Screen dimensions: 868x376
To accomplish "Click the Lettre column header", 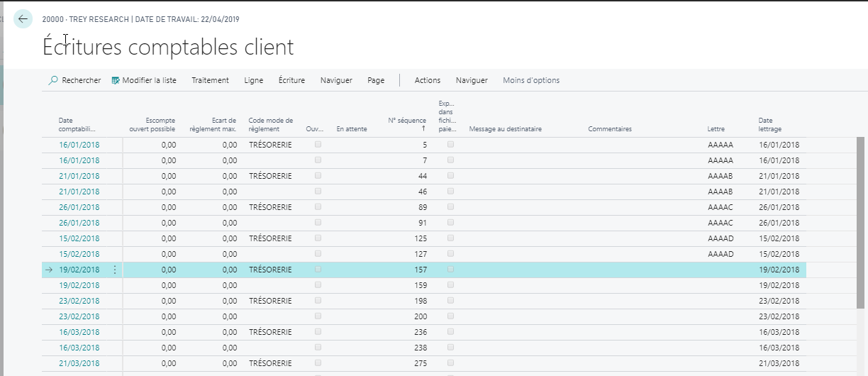I will (716, 129).
